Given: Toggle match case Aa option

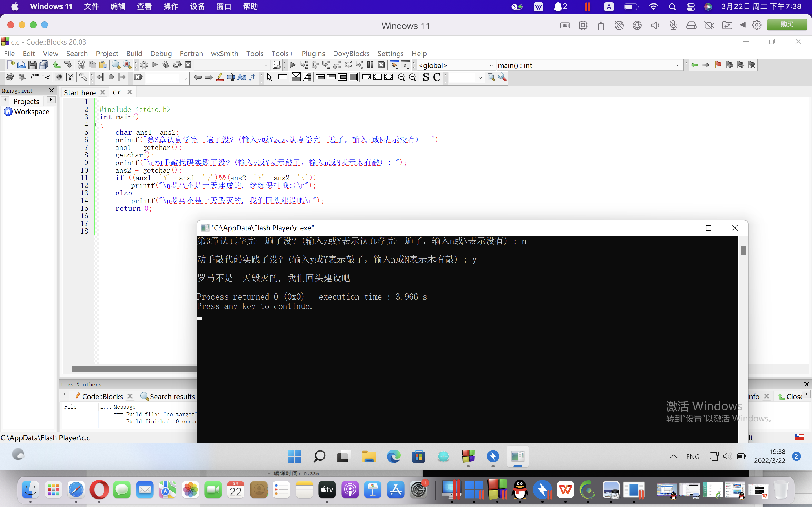Looking at the screenshot, I should (x=242, y=77).
